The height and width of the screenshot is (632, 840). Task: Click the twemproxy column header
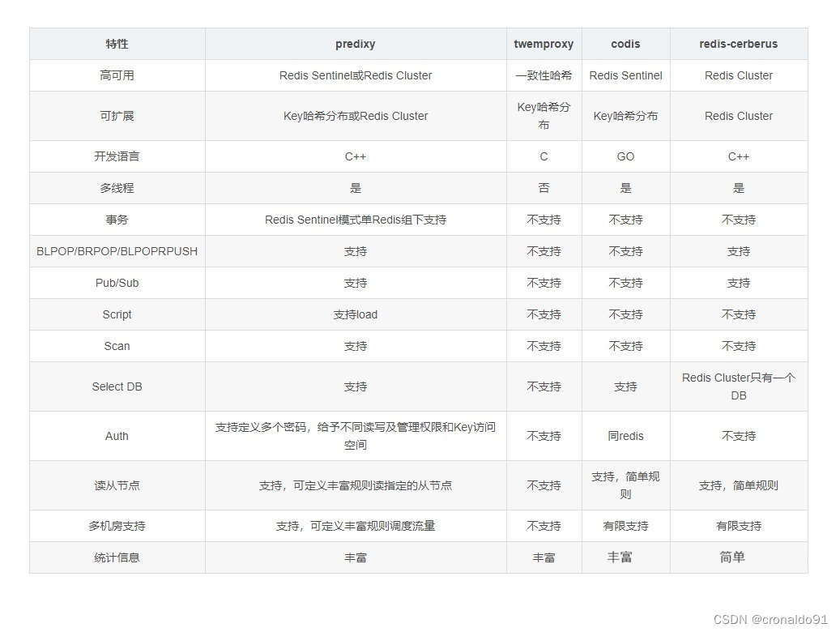(x=544, y=44)
